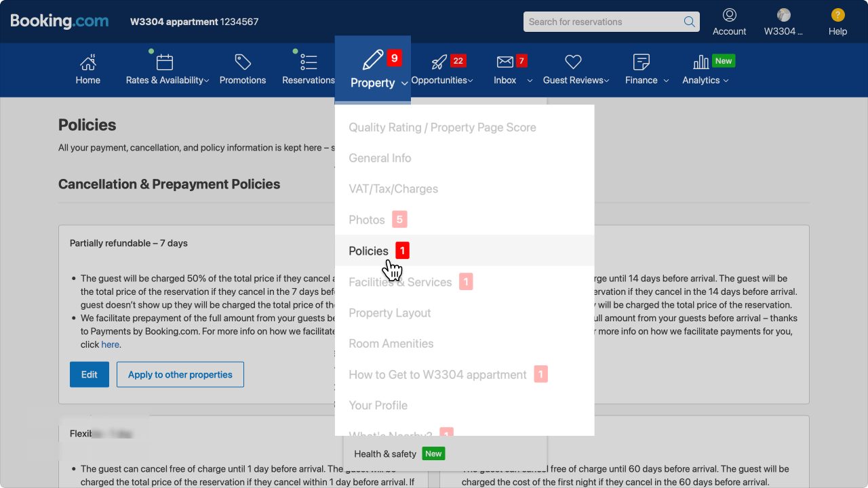Select VAT/Tax/Charges menu entry
868x488 pixels.
[393, 188]
